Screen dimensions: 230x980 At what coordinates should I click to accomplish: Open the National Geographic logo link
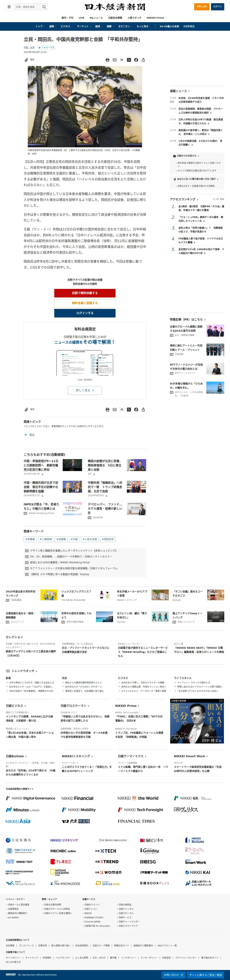60,872
